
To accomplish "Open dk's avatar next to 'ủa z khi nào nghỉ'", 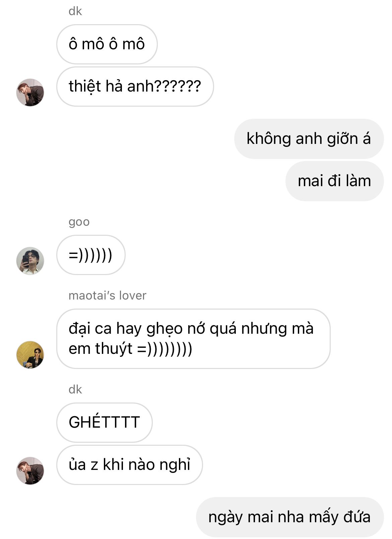I will 30,471.
